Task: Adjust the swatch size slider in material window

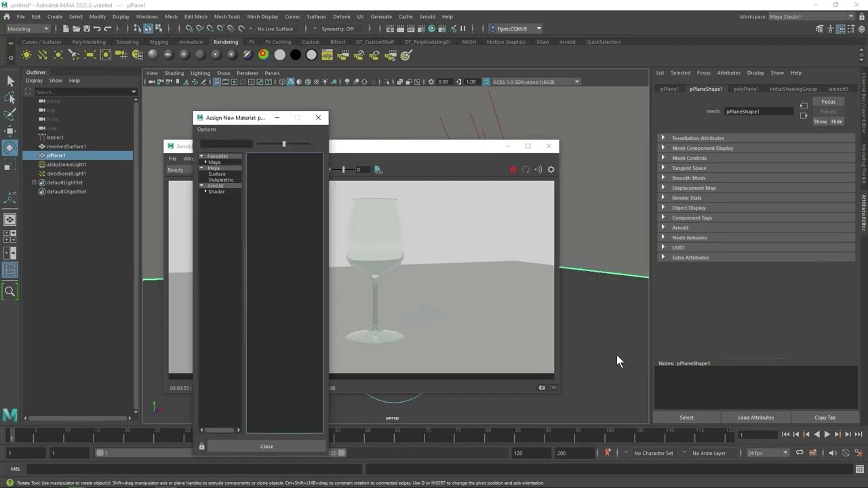Action: (283, 144)
